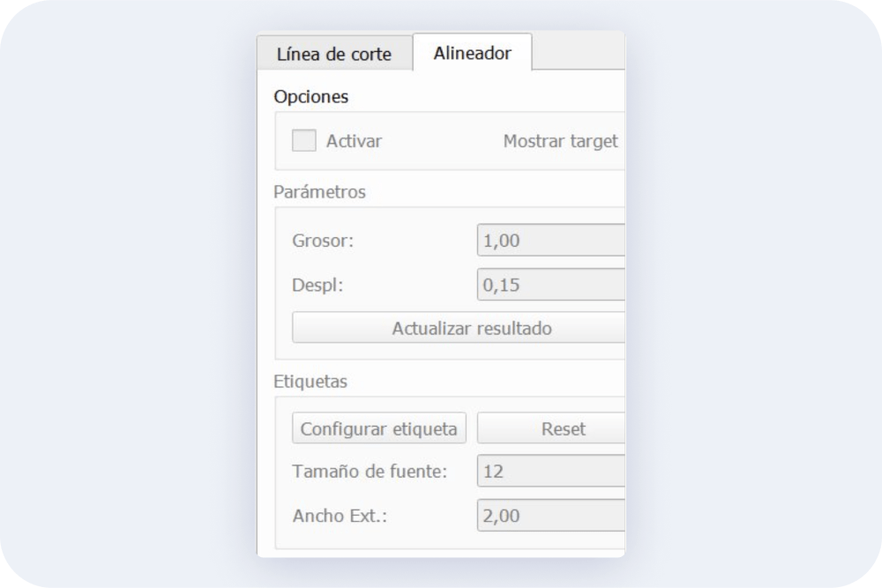Click the Despl: label
The height and width of the screenshot is (588, 882).
[318, 285]
